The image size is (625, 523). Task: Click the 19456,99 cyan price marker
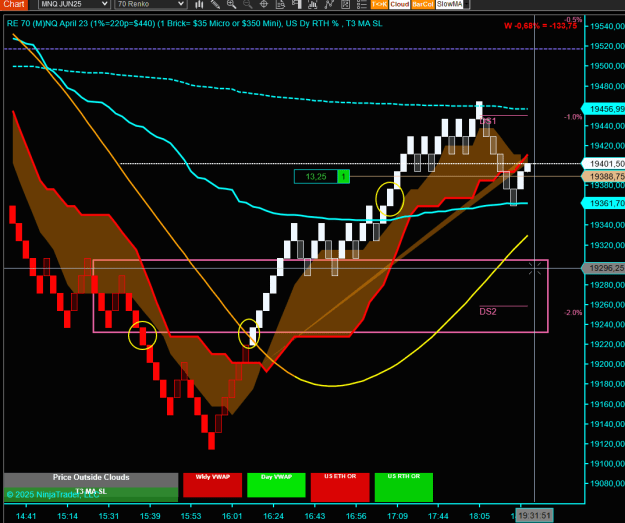click(603, 109)
